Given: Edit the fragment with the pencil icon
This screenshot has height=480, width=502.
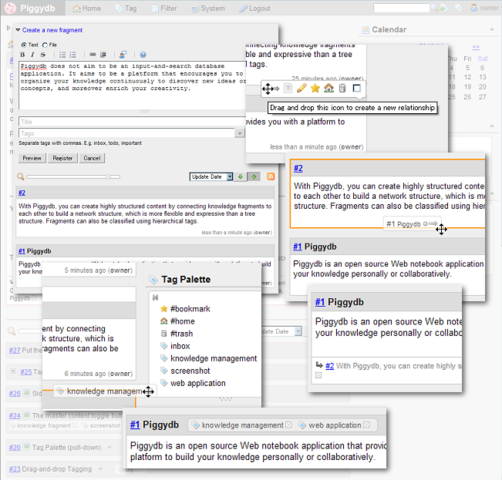Looking at the screenshot, I should click(x=301, y=88).
